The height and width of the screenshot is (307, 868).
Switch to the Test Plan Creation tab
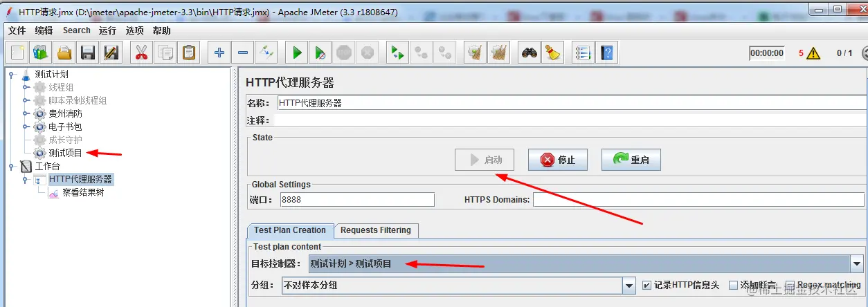click(290, 230)
